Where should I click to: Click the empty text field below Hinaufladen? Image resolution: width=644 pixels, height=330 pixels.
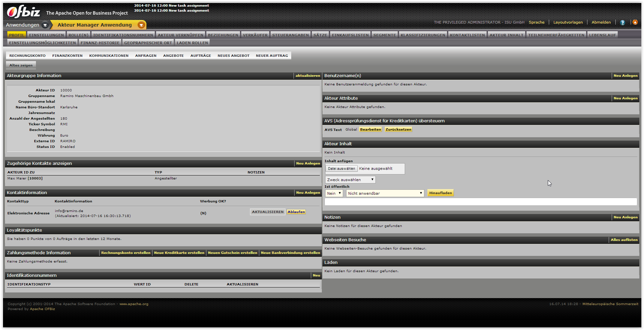pos(480,202)
